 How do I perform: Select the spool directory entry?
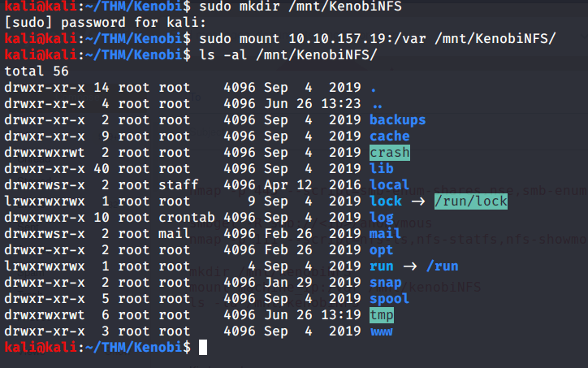[x=390, y=299]
